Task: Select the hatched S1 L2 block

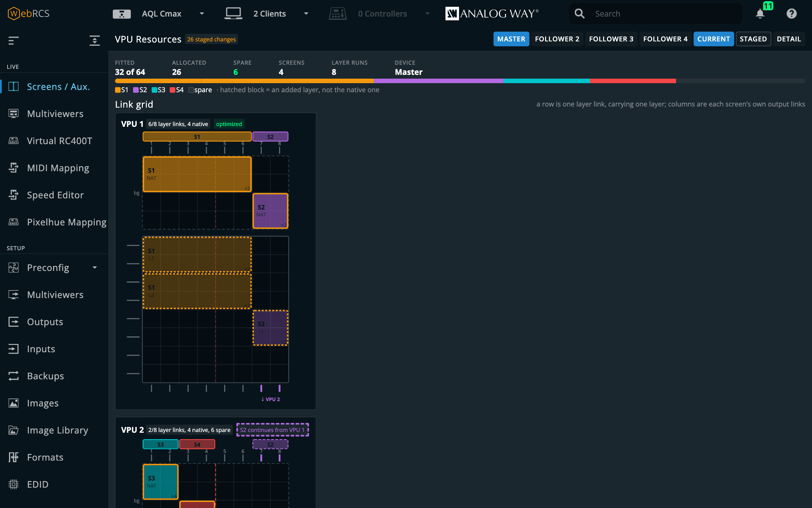Action: 197,291
